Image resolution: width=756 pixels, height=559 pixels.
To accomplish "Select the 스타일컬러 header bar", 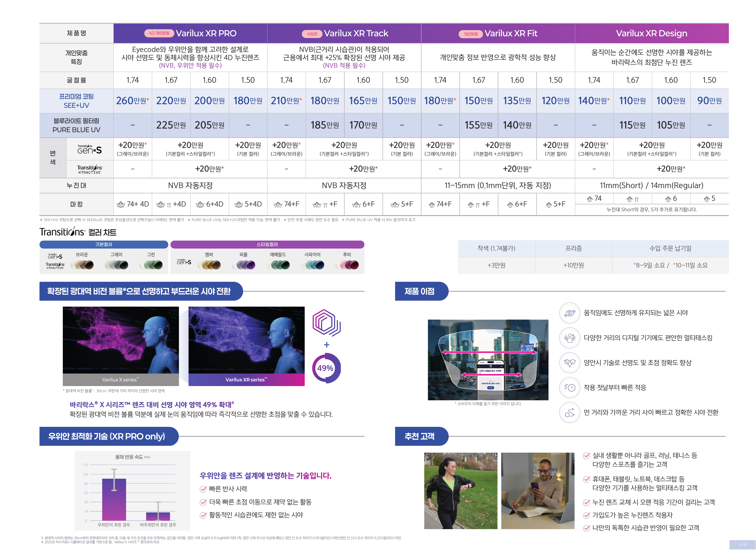I will tap(267, 244).
